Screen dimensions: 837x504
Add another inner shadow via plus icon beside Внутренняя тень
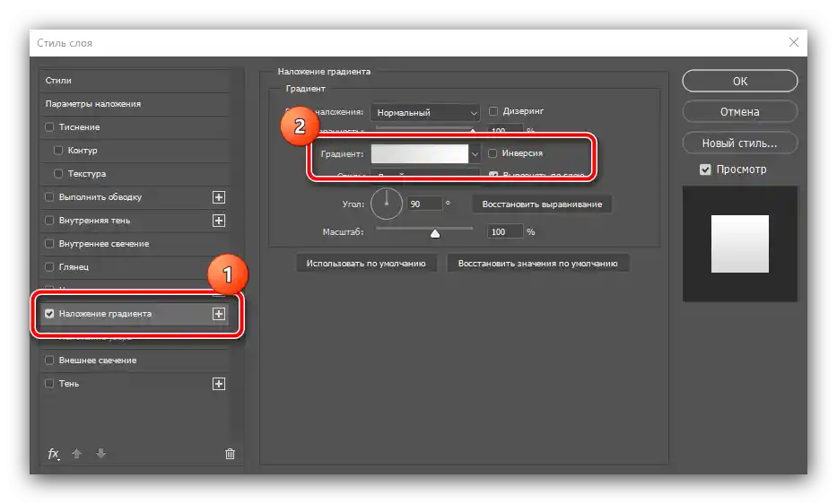pyautogui.click(x=219, y=221)
